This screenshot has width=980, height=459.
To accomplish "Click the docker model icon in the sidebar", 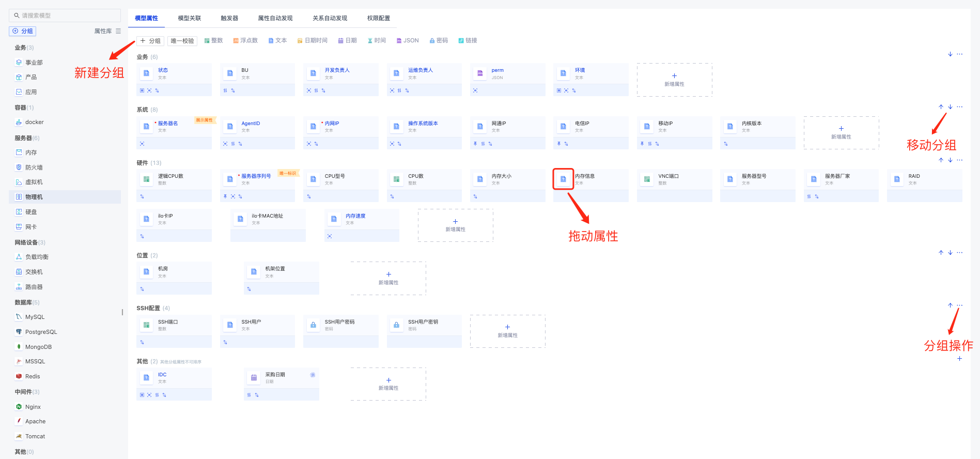I will click(19, 123).
